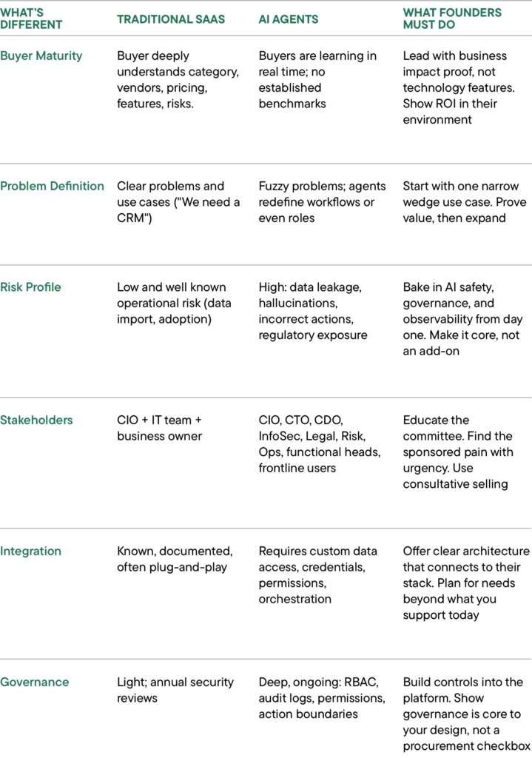Select the "Start with one narrow wedge" cell
The image size is (532, 758).
[x=460, y=202]
